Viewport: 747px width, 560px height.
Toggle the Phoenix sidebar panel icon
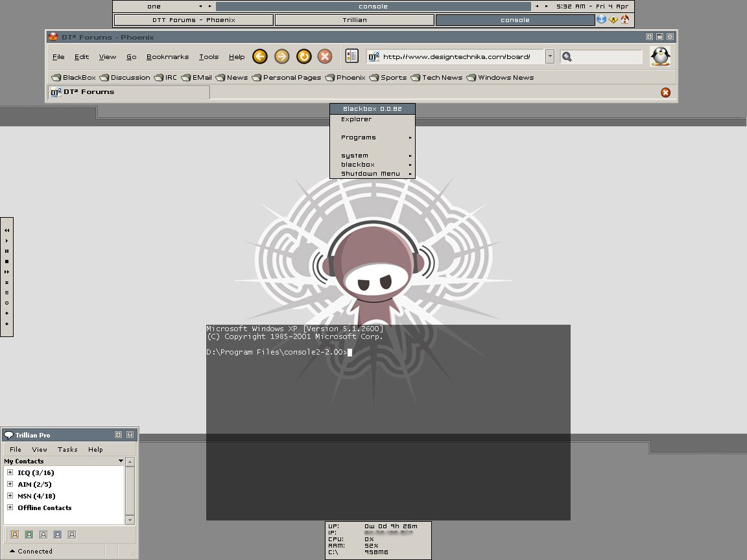click(351, 56)
